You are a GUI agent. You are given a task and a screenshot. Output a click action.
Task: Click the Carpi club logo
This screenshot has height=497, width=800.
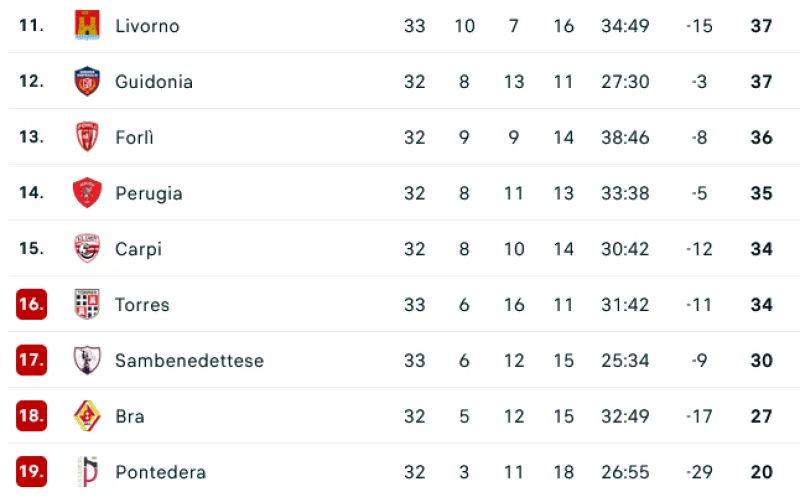pyautogui.click(x=88, y=249)
